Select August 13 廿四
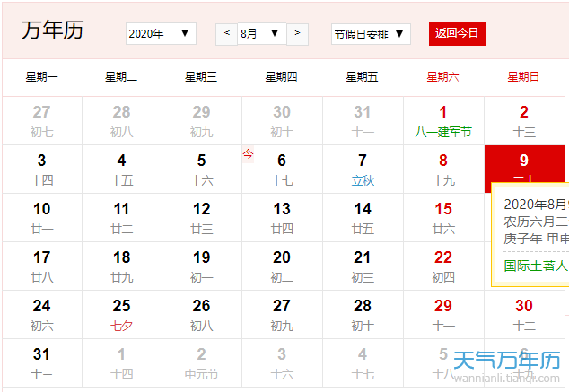This screenshot has width=569, height=392. tap(283, 218)
